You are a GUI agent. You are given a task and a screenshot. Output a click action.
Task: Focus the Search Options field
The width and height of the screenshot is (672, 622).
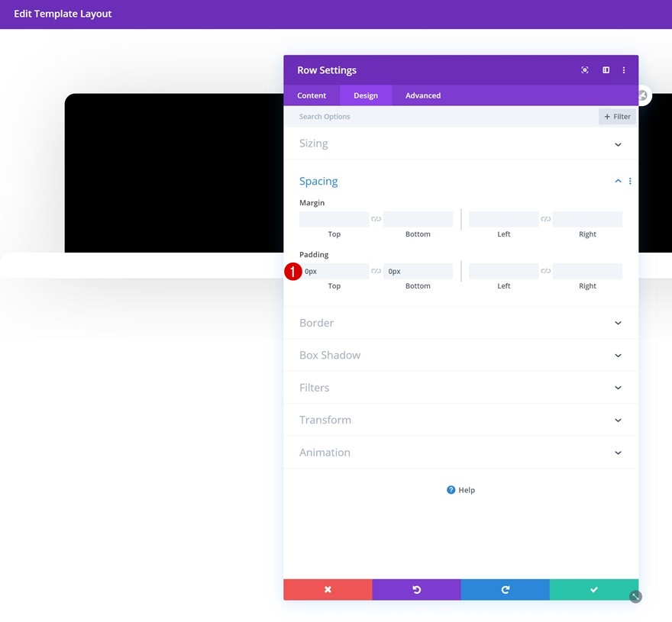click(441, 117)
